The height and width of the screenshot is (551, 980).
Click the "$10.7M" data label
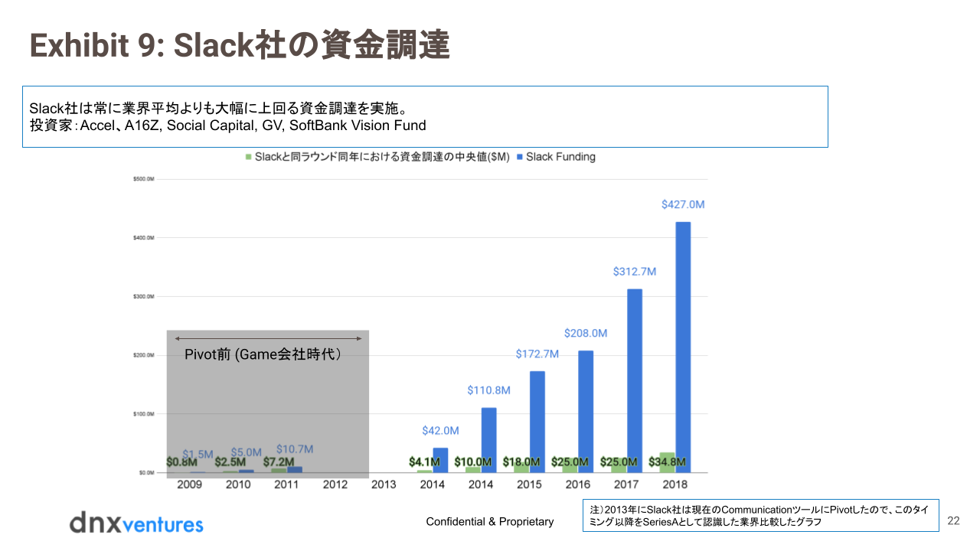[295, 449]
